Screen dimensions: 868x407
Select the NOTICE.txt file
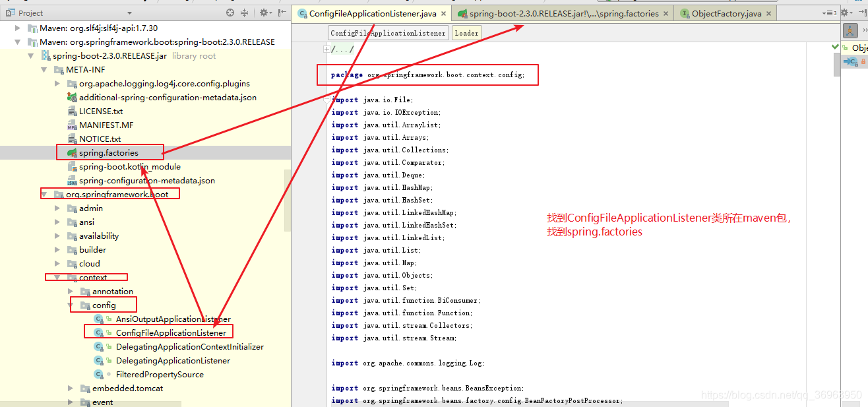(x=100, y=139)
